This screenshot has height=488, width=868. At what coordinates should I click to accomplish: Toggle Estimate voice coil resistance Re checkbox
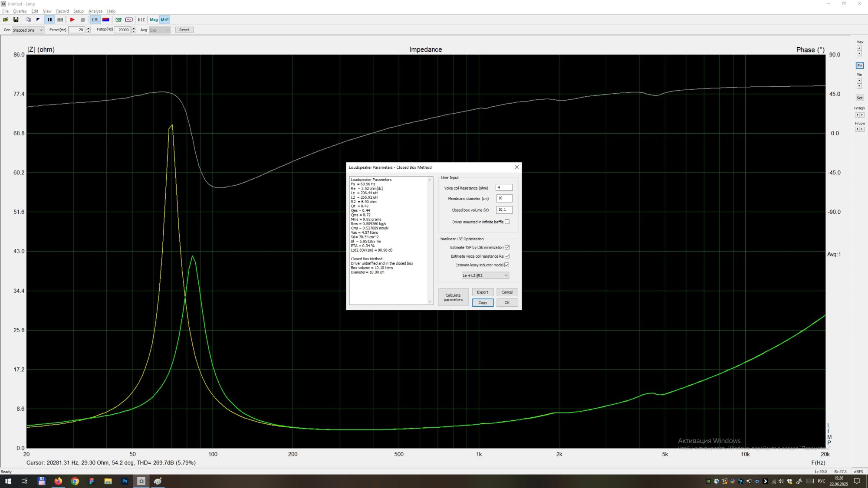pyautogui.click(x=507, y=256)
